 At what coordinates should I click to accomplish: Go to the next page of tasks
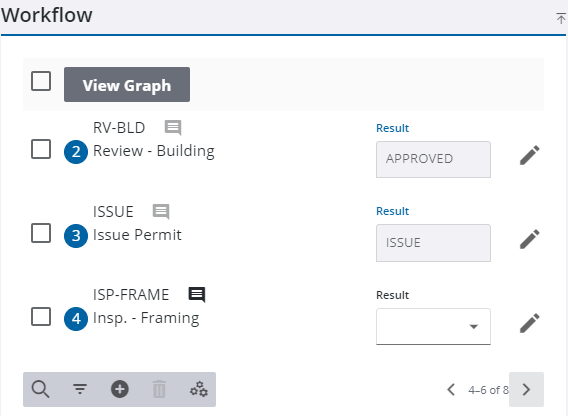click(526, 390)
